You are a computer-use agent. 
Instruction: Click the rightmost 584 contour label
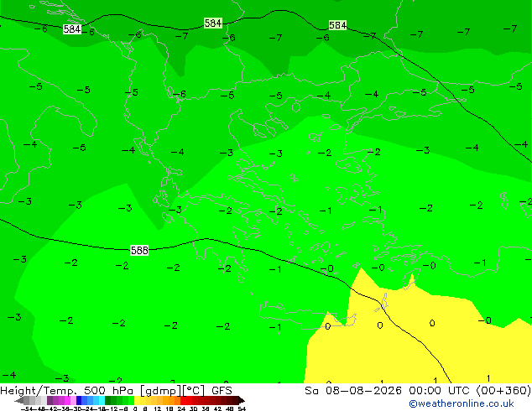pyautogui.click(x=337, y=25)
